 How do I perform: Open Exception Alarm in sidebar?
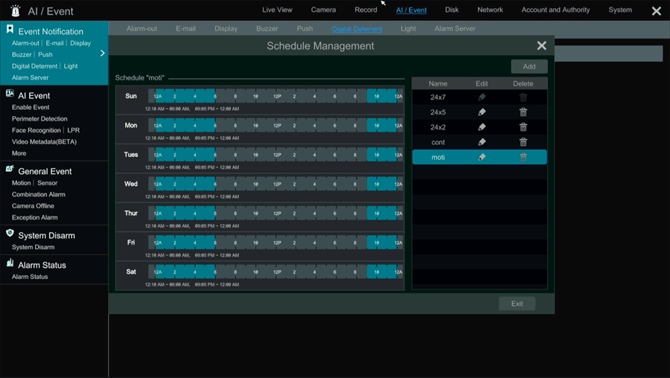click(x=35, y=217)
